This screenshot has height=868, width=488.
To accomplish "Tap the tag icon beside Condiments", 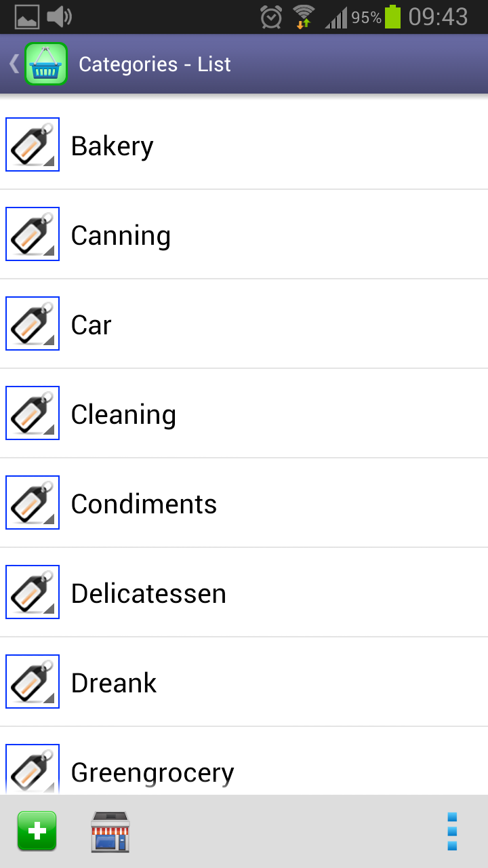I will click(x=33, y=502).
